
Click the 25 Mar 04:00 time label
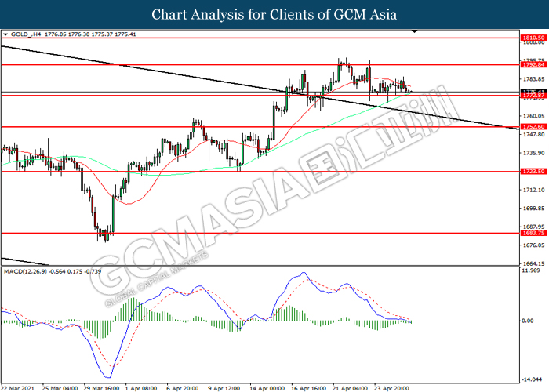pyautogui.click(x=60, y=388)
